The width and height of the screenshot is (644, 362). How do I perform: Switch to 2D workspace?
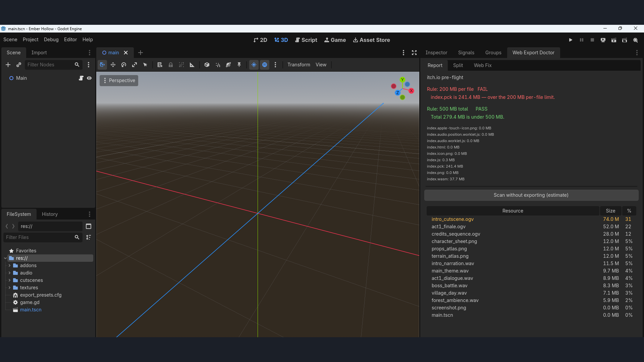pyautogui.click(x=260, y=40)
